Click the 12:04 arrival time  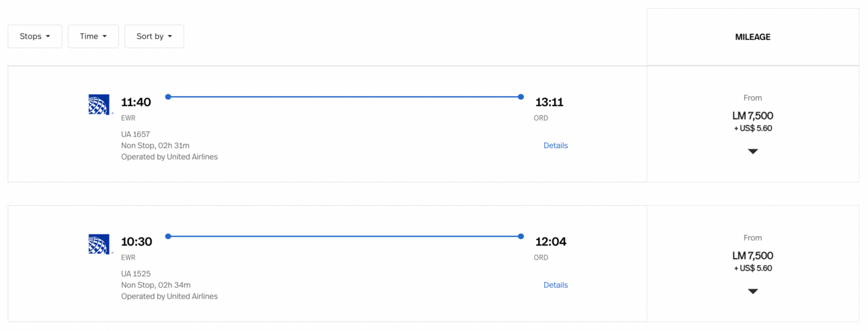[551, 242]
